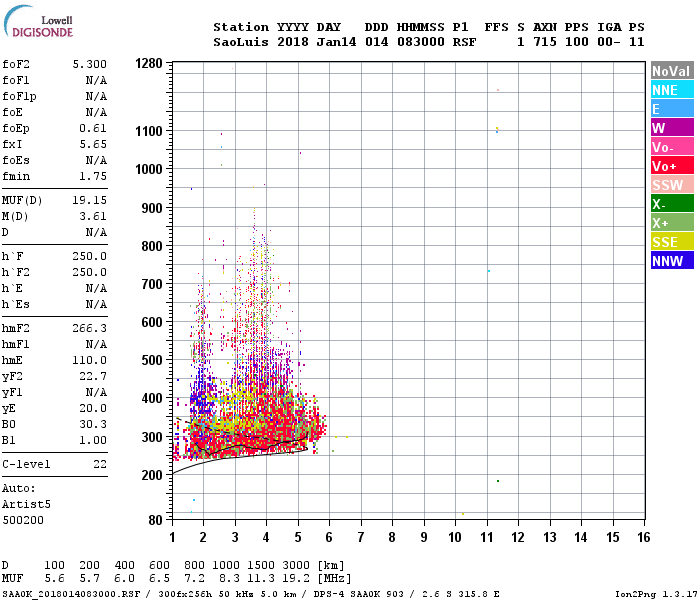Select the fmin value 1.75
700x600 pixels.
click(93, 176)
